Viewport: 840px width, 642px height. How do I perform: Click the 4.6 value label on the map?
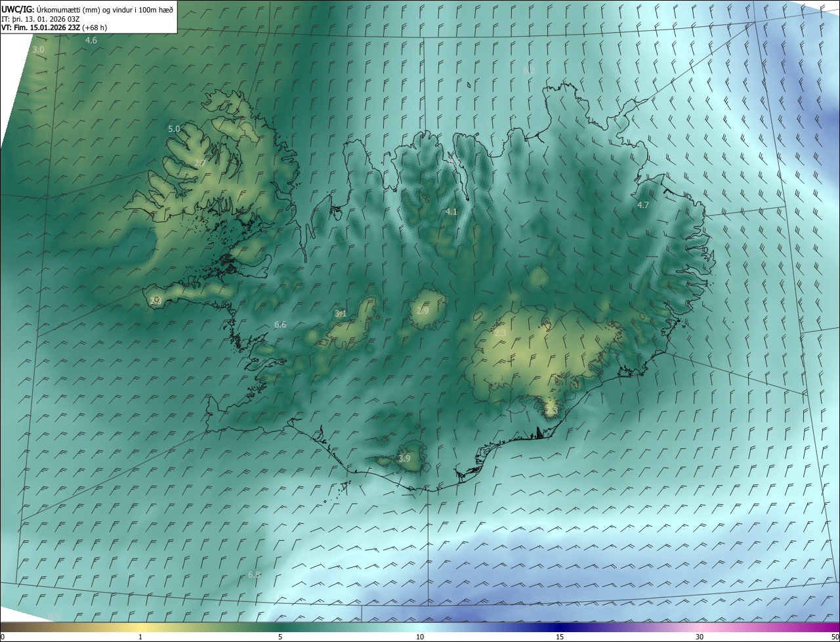(x=91, y=41)
